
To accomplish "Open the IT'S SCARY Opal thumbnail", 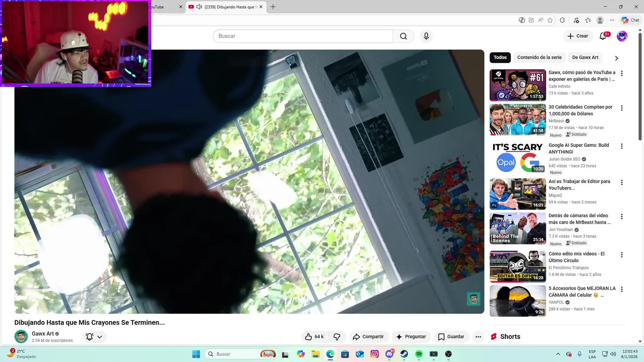I will (518, 158).
